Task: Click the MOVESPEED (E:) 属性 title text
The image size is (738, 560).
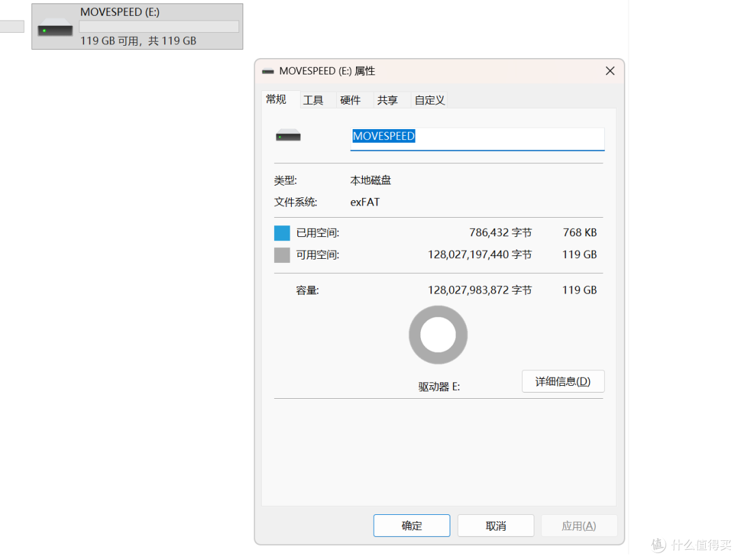Action: point(327,71)
